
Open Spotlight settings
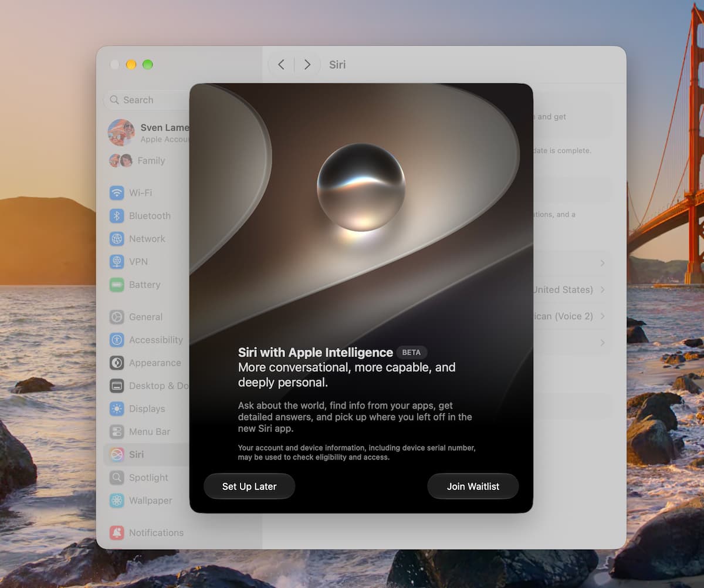(x=139, y=478)
